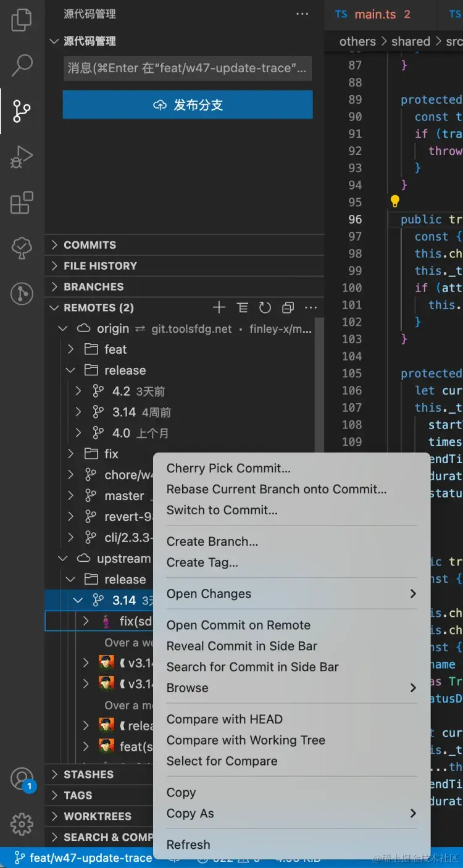Expand branch 4.2 under origin release
Image resolution: width=463 pixels, height=868 pixels.
pyautogui.click(x=78, y=391)
